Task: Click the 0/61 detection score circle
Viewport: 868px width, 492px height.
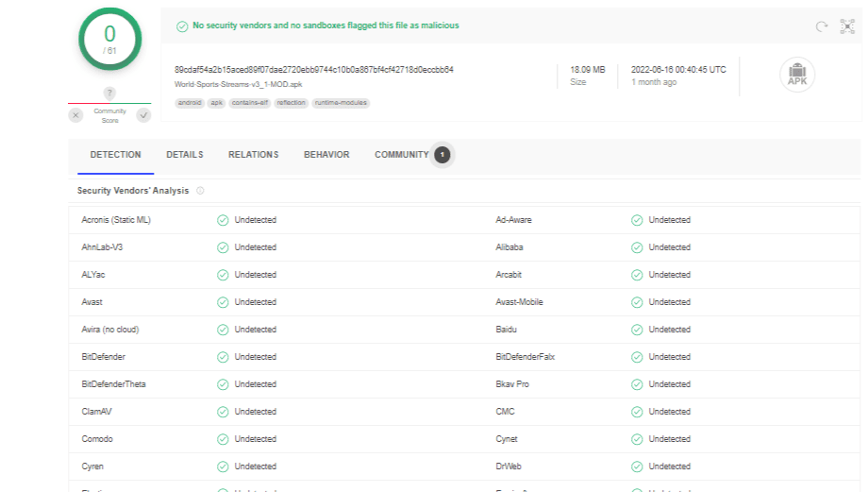Action: coord(109,40)
